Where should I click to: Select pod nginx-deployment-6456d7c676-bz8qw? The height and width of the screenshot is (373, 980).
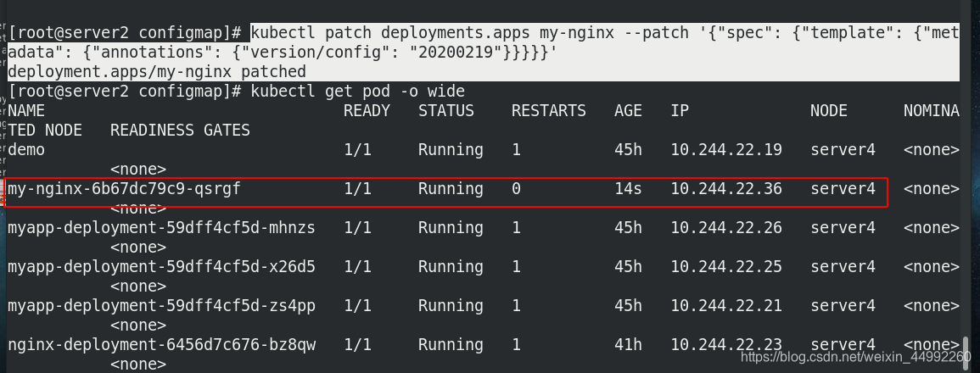(x=161, y=345)
